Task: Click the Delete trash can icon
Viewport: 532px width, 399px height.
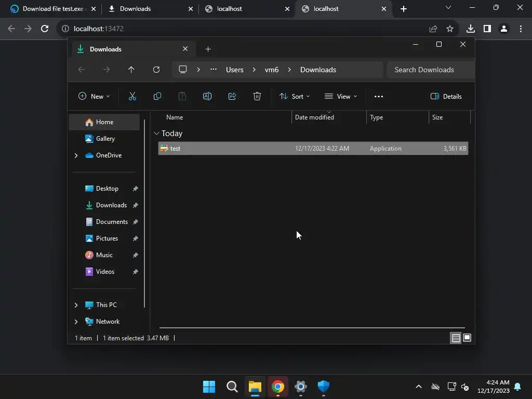Action: (257, 96)
